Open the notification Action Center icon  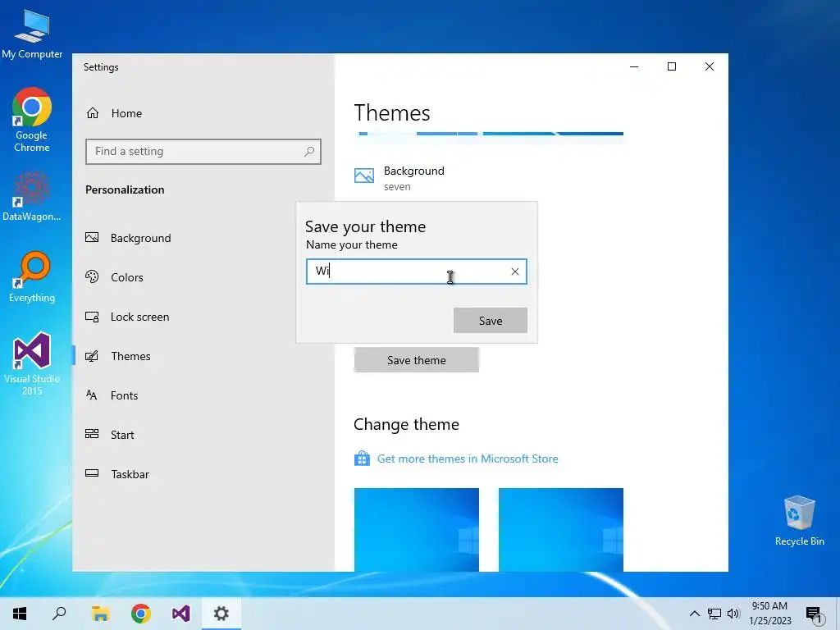pos(814,615)
